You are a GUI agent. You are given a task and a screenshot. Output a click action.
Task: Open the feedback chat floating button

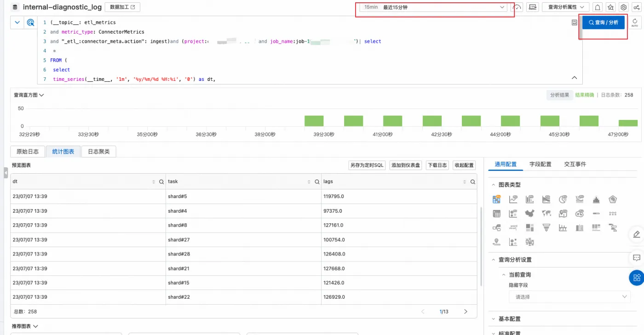click(x=637, y=257)
